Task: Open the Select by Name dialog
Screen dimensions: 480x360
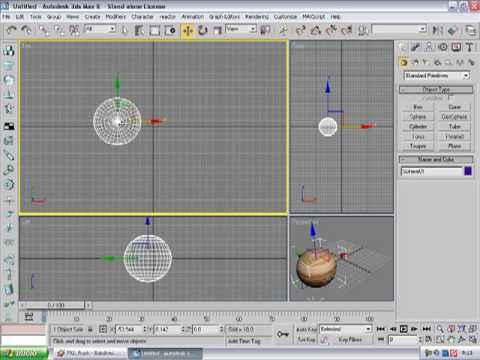Action: click(x=139, y=30)
